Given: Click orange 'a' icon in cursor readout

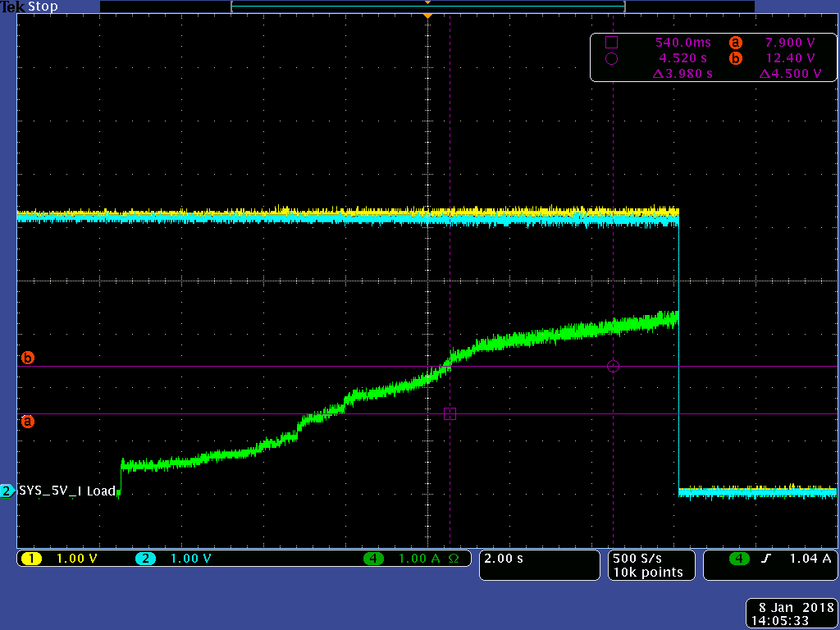Looking at the screenshot, I should (736, 43).
